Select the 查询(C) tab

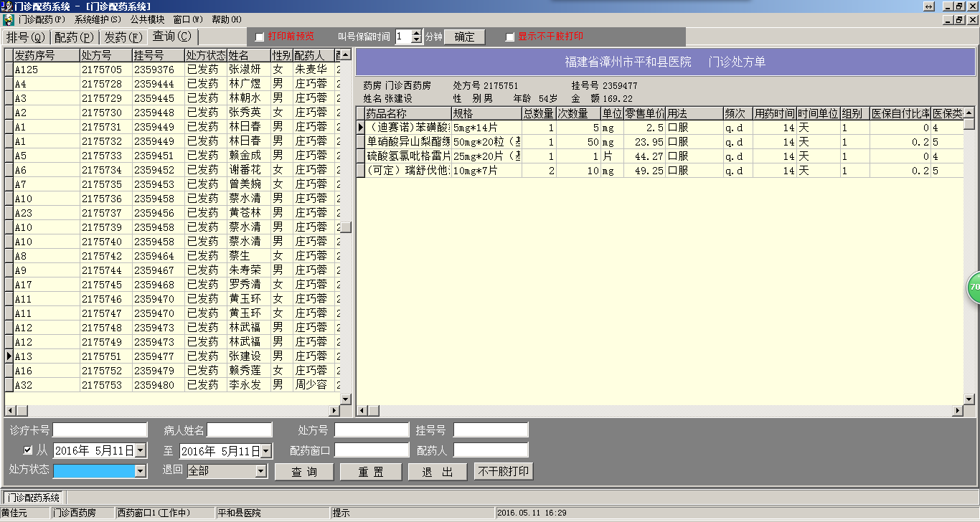pos(172,36)
